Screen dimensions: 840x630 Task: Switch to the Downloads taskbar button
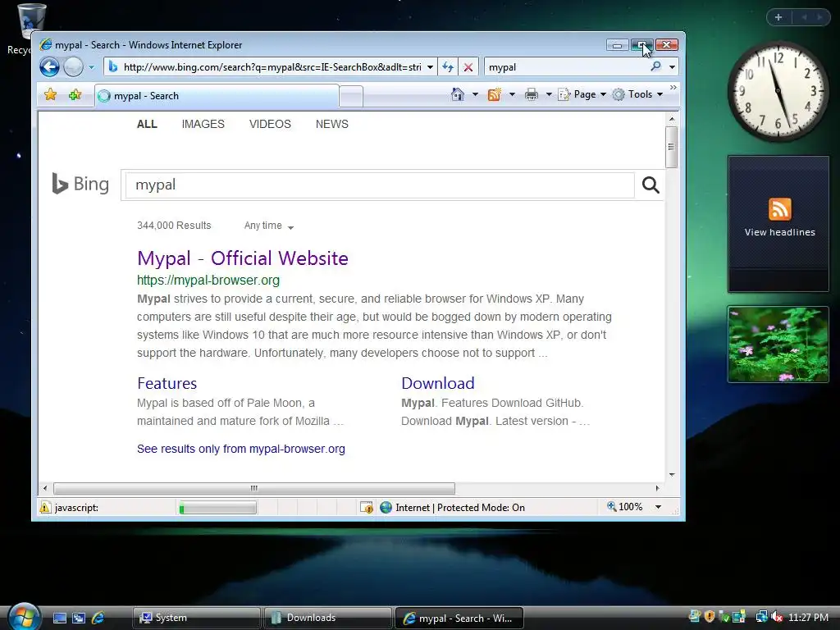click(x=327, y=618)
